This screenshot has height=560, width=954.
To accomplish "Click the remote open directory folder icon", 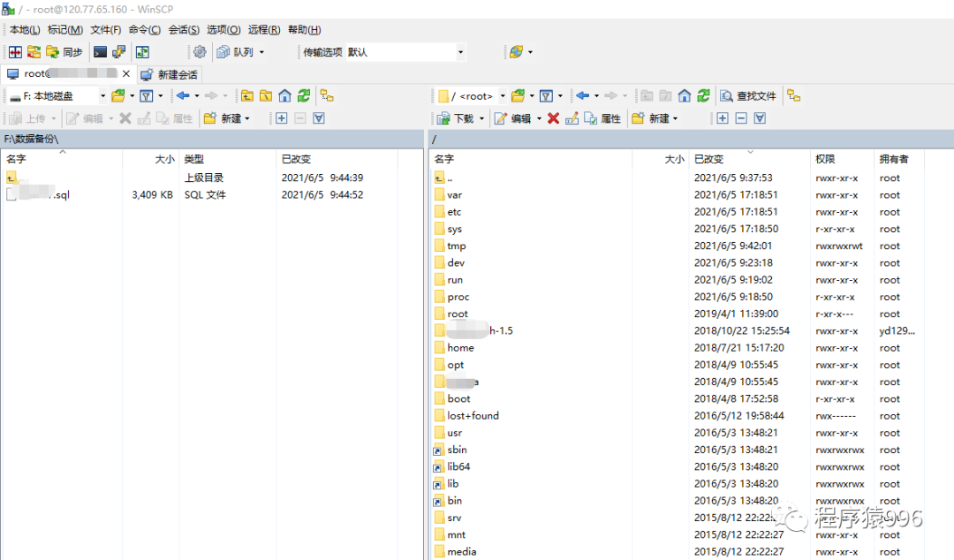I will click(519, 95).
